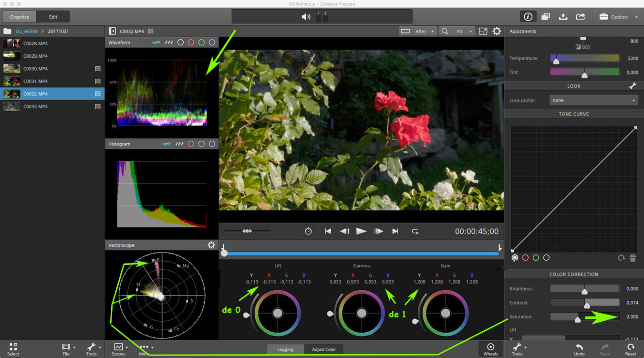This screenshot has height=358, width=644.
Task: Switch to the Adjust Color tab
Action: click(x=323, y=349)
